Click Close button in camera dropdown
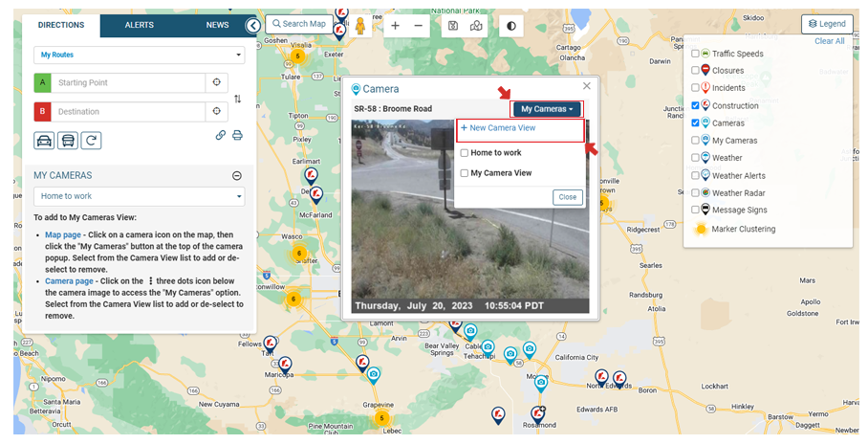 pos(568,197)
